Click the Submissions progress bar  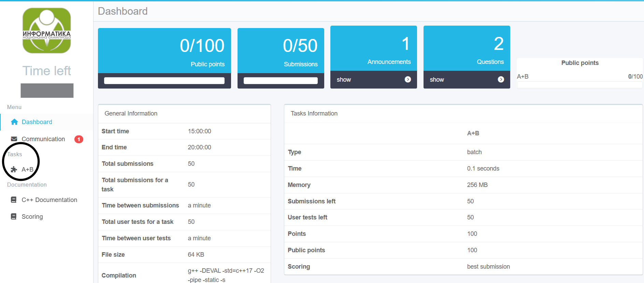281,81
